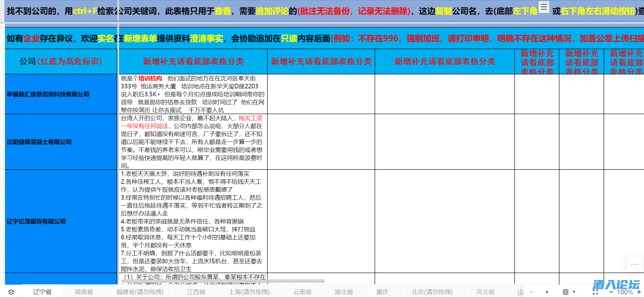Open the 100% zoom level selector
Image resolution: width=644 pixels, height=297 pixels.
(625, 292)
